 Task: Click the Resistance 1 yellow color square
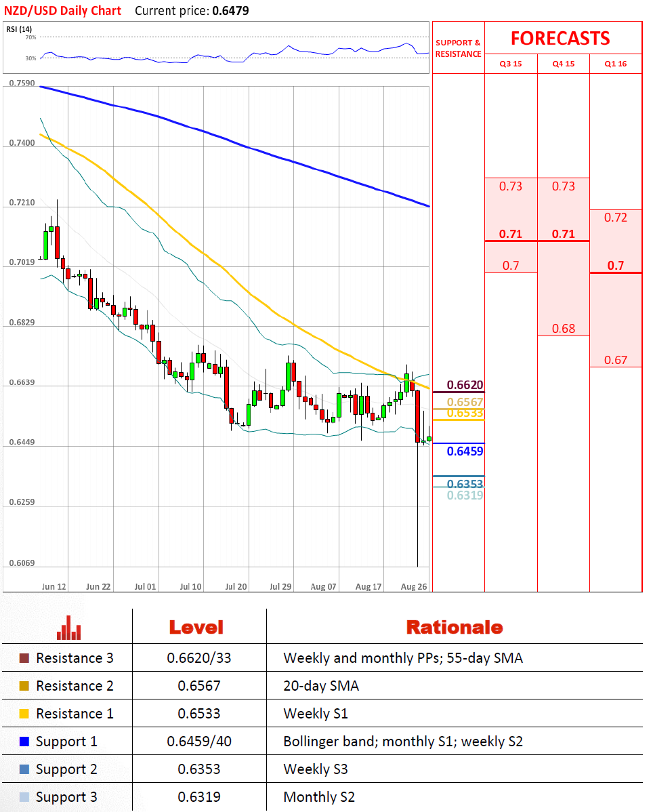(x=24, y=714)
